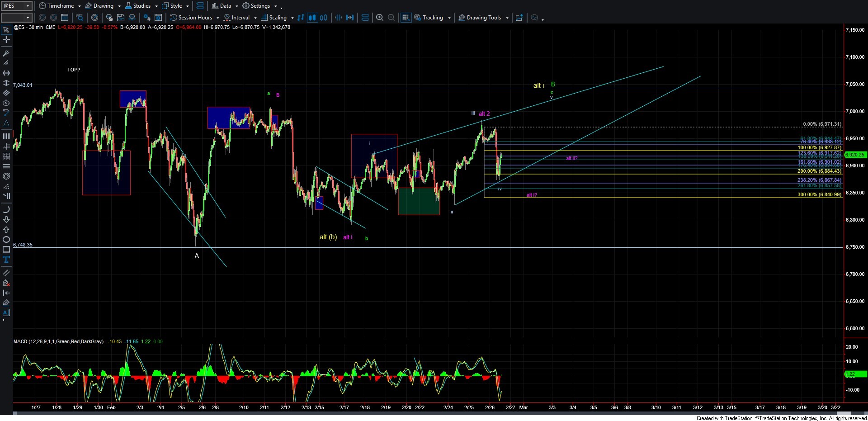Viewport: 868px width, 421px height.
Task: Click the Scaling button
Action: coord(277,18)
